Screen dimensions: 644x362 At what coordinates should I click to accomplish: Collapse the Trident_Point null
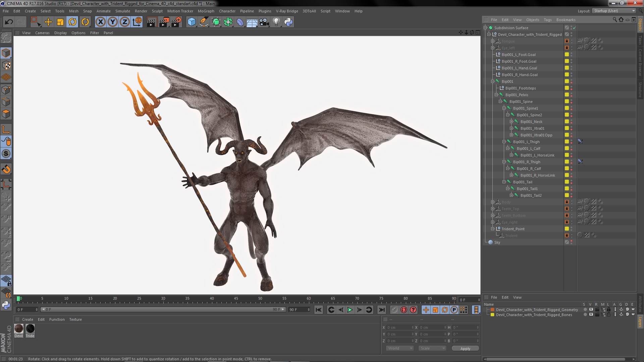tap(492, 229)
